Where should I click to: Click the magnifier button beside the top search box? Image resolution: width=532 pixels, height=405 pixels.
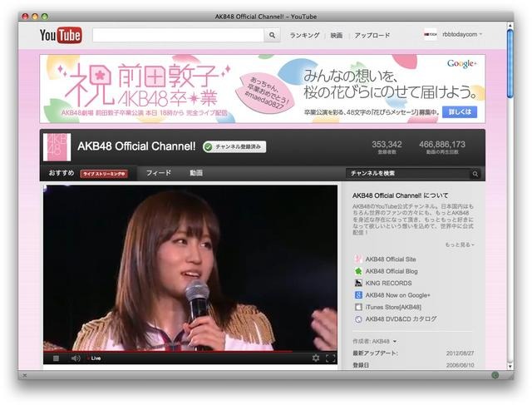pos(272,36)
